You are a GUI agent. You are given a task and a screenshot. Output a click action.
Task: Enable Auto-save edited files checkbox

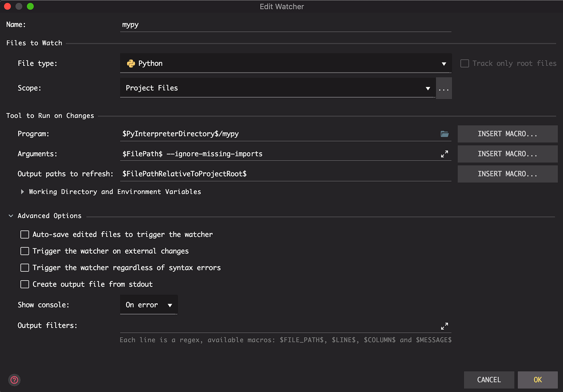[25, 235]
